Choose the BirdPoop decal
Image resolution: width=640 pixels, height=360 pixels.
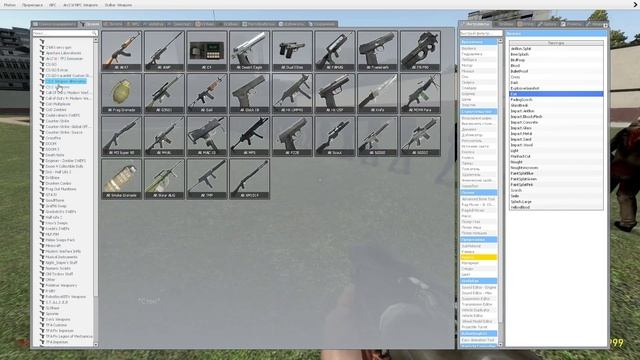[556, 60]
